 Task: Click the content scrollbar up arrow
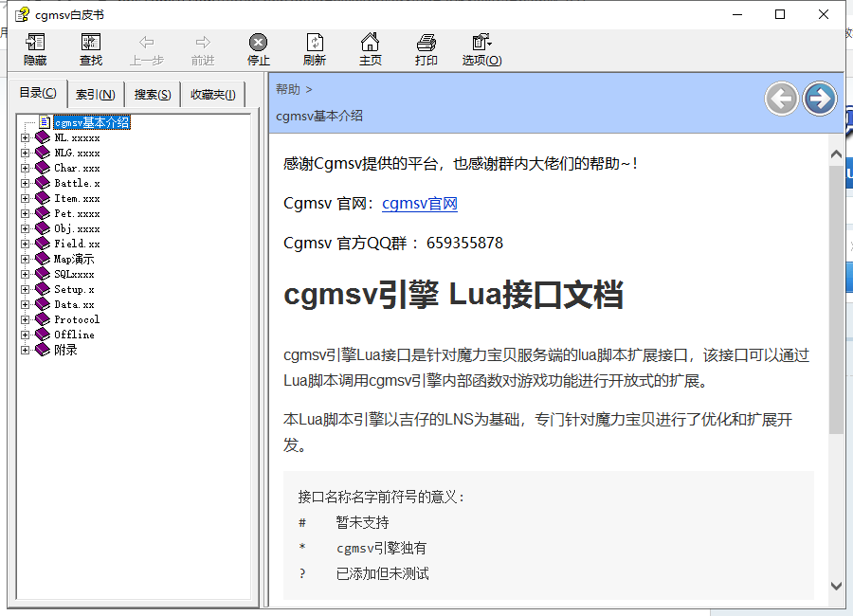point(836,154)
